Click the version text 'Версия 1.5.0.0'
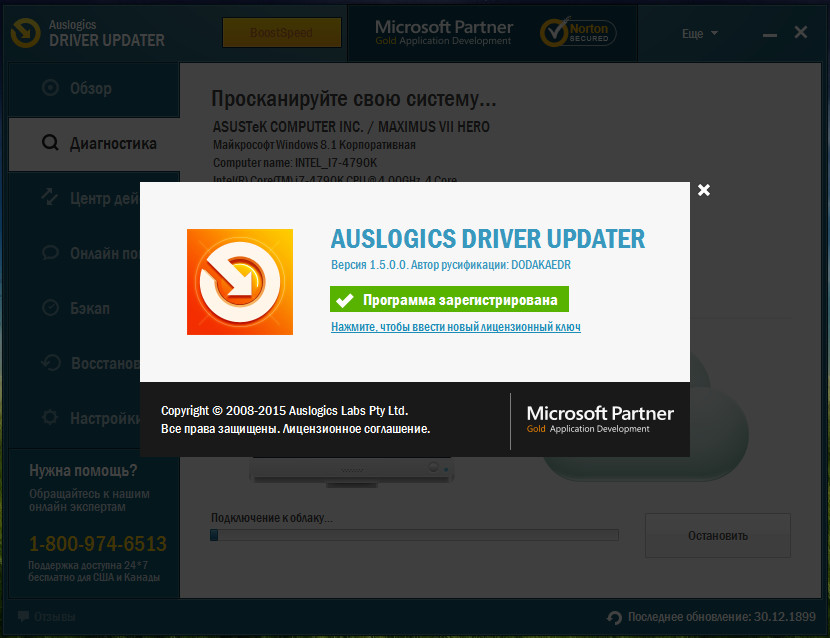 [369, 265]
